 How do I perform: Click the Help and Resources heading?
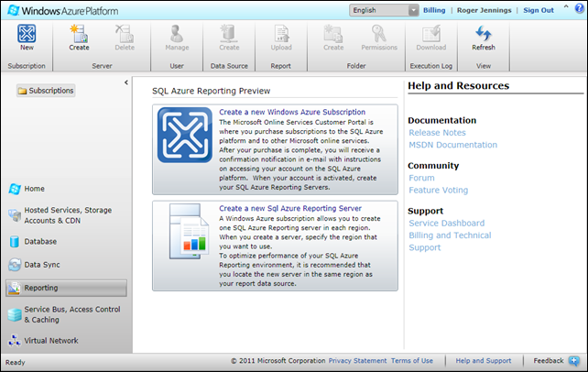tap(458, 85)
